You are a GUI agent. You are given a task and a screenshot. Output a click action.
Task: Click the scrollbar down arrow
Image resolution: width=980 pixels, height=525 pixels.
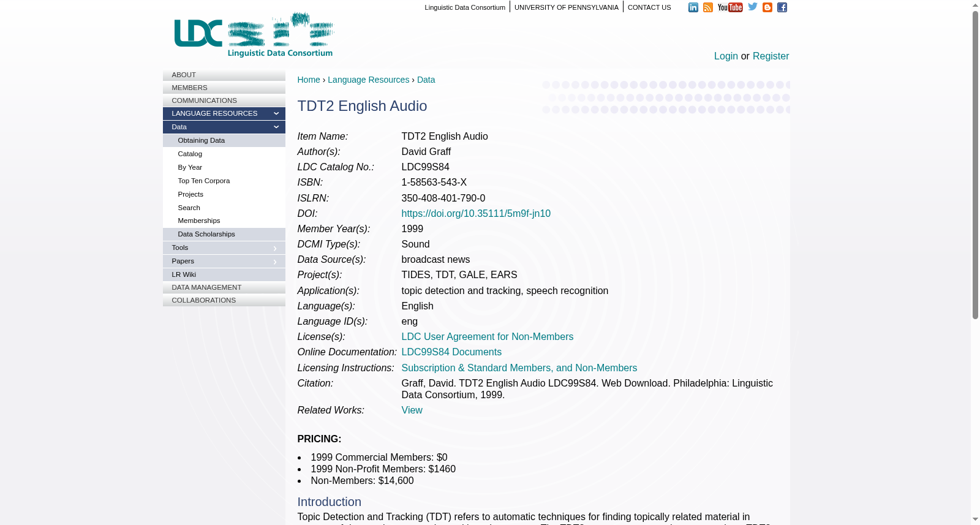(x=975, y=520)
